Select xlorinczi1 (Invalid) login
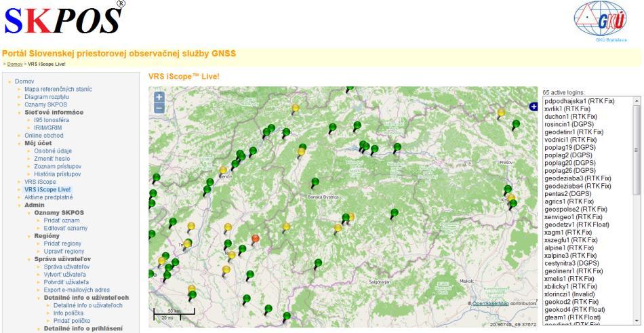This screenshot has width=644, height=333. [x=569, y=294]
